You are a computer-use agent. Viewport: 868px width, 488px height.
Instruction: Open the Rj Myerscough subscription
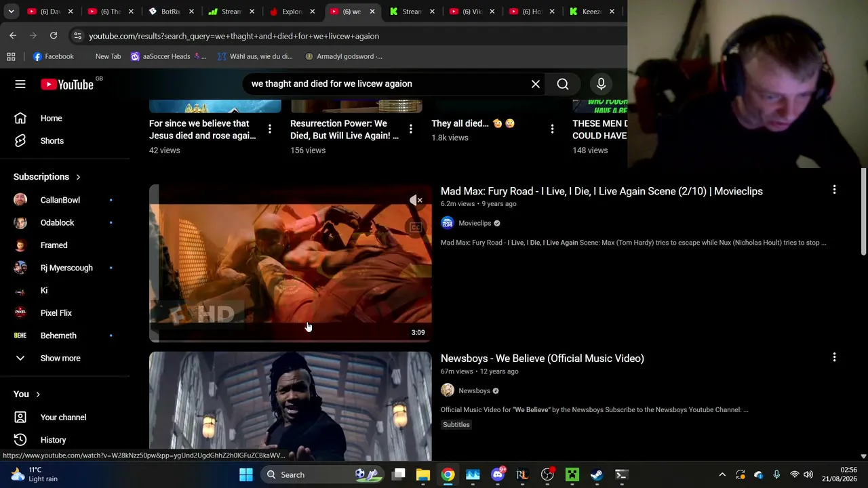(x=65, y=268)
